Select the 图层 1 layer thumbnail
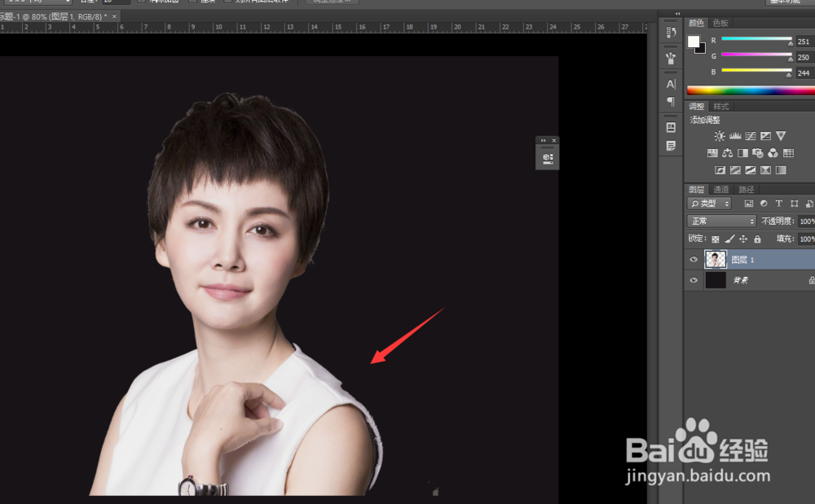Image resolution: width=815 pixels, height=504 pixels. click(716, 259)
